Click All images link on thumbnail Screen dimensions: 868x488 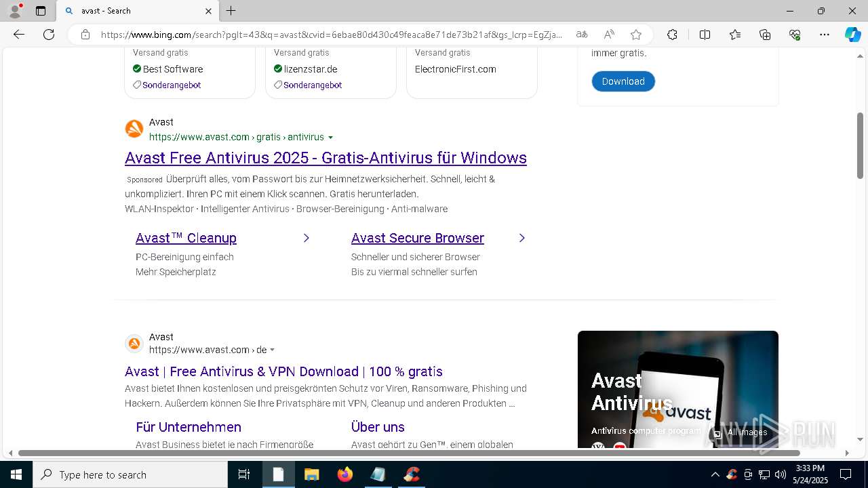[741, 432]
